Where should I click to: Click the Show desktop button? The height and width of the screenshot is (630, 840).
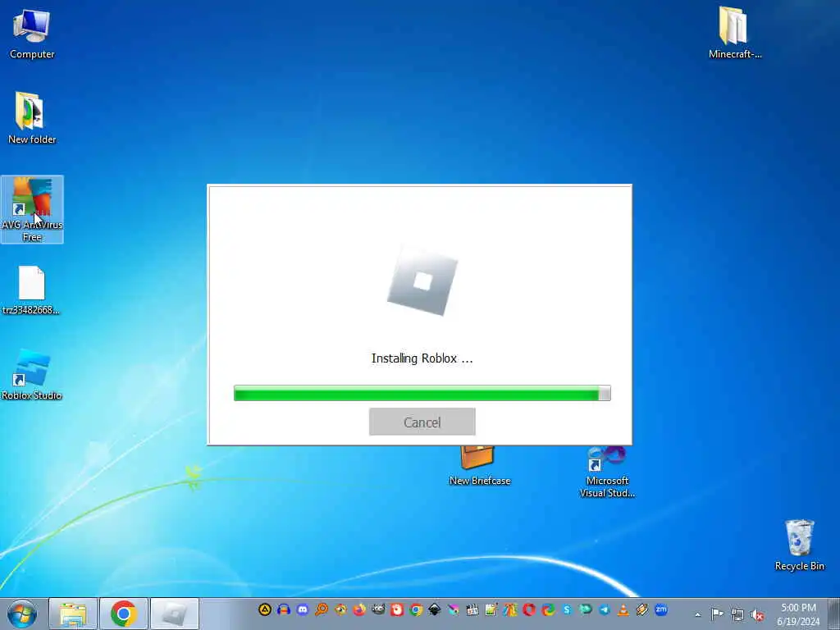pyautogui.click(x=834, y=614)
